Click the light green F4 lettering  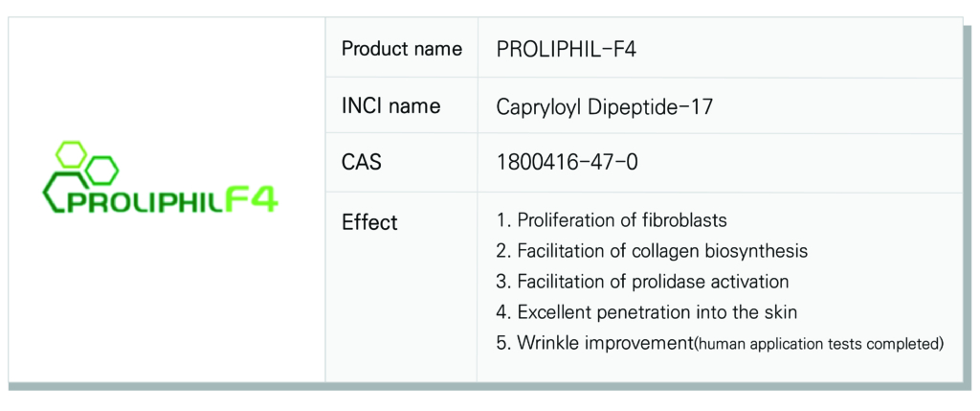(252, 201)
